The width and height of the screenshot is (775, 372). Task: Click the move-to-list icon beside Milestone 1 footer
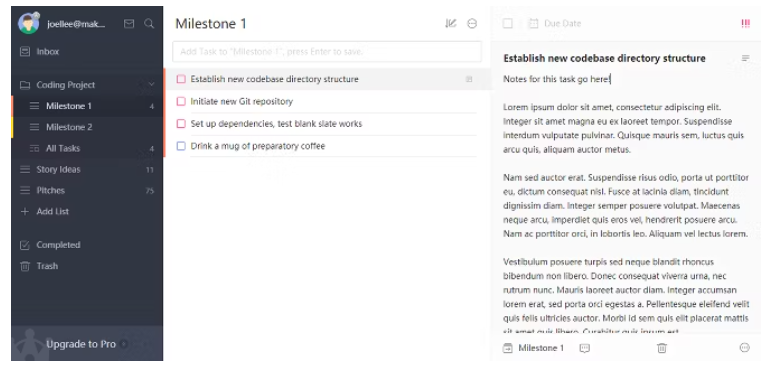pyautogui.click(x=508, y=348)
